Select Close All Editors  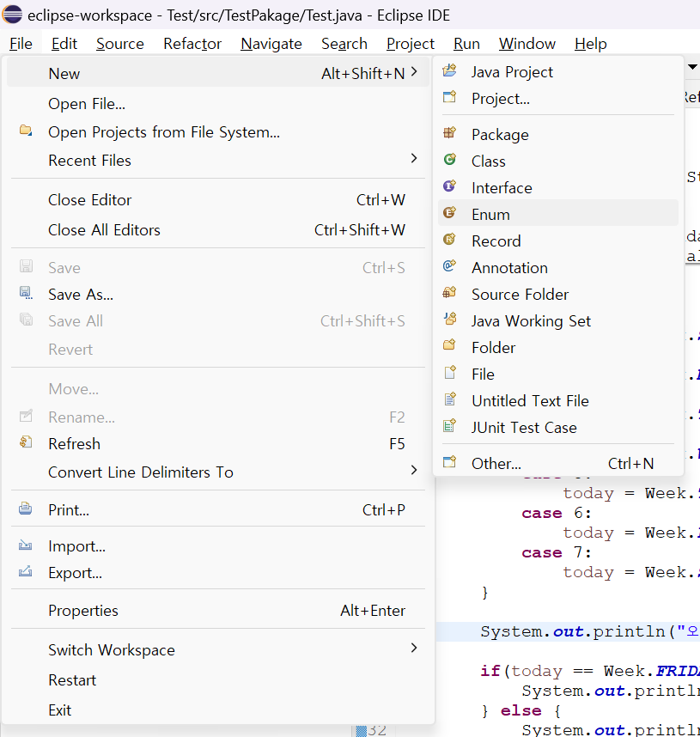click(x=218, y=230)
